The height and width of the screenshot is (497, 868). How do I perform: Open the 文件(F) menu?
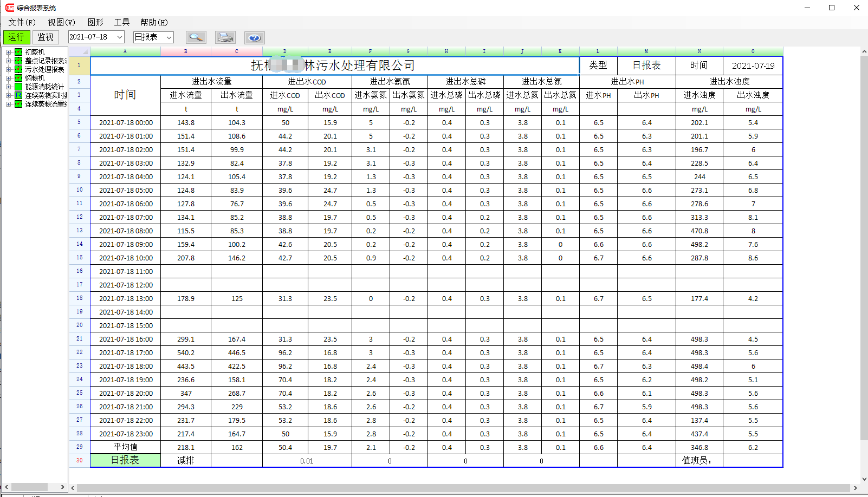click(22, 22)
